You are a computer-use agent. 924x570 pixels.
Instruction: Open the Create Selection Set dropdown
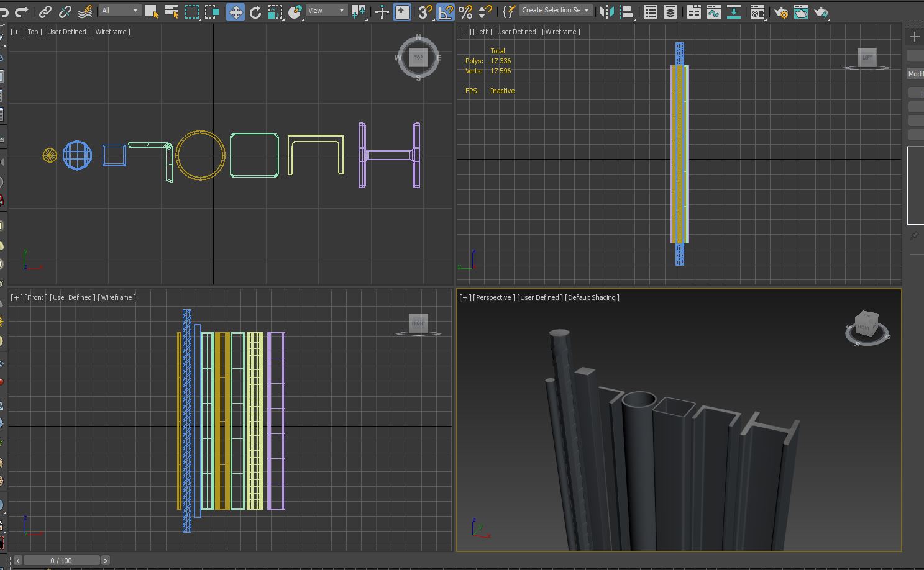555,11
